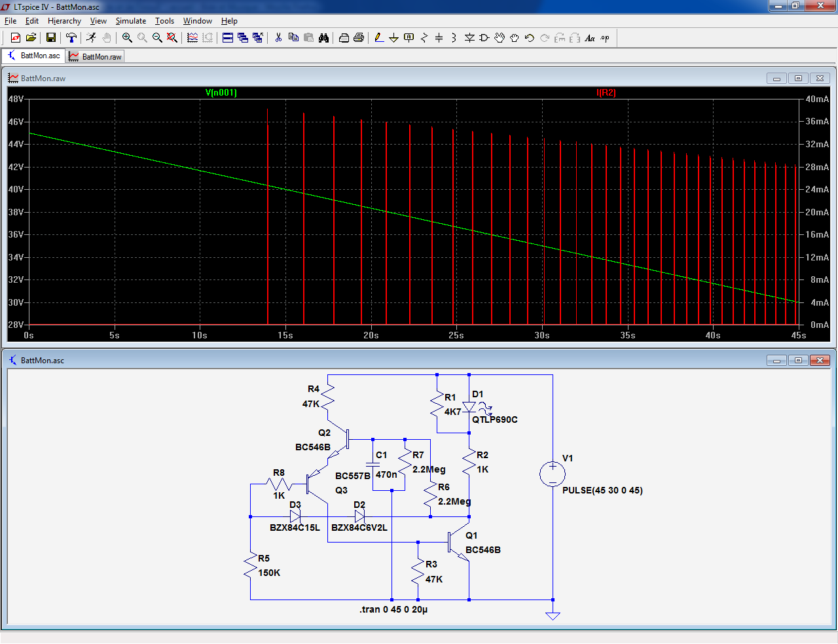
Task: Click the V1 voltage source symbol
Action: [553, 474]
